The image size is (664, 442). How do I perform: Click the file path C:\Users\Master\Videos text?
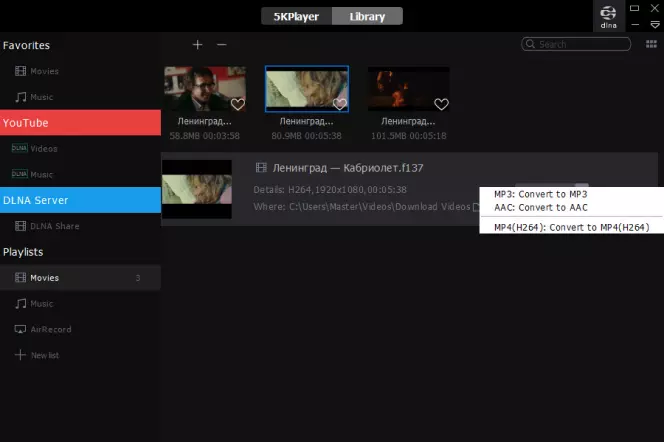[x=362, y=207]
